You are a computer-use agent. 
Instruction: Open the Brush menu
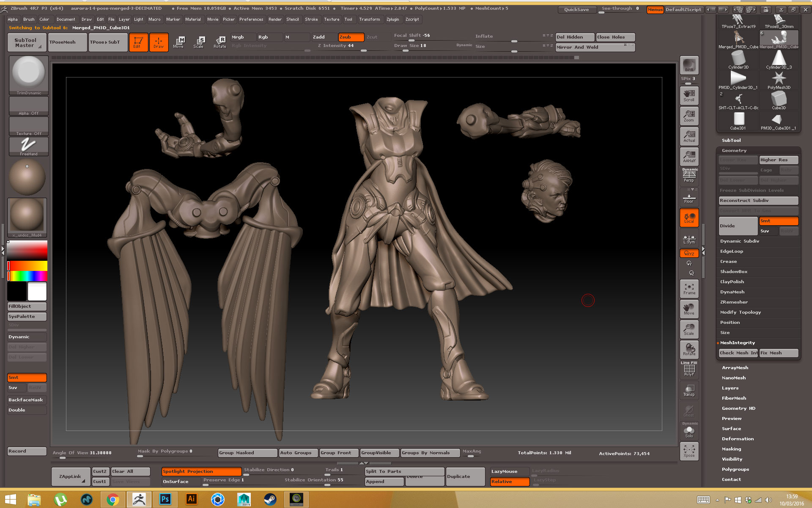click(29, 19)
